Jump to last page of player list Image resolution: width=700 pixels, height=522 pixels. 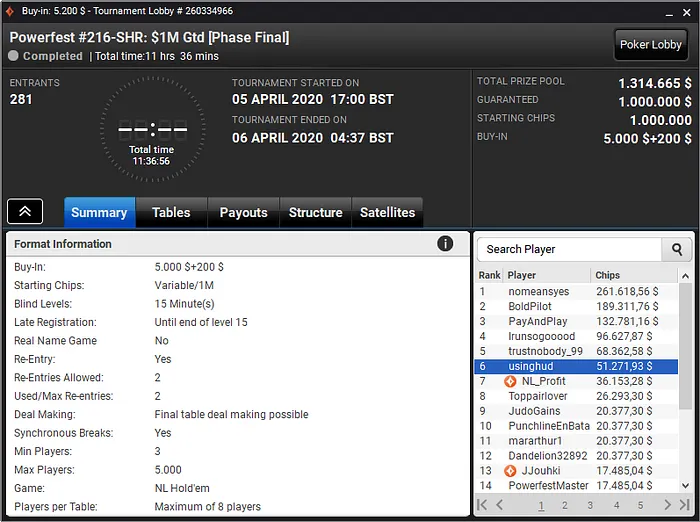tap(684, 505)
